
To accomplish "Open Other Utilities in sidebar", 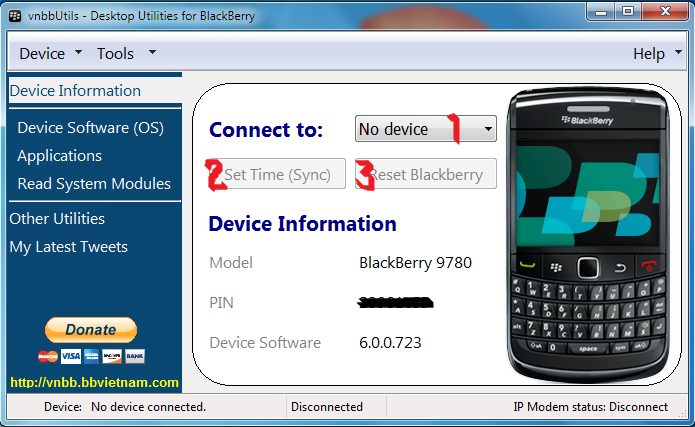I will click(57, 219).
